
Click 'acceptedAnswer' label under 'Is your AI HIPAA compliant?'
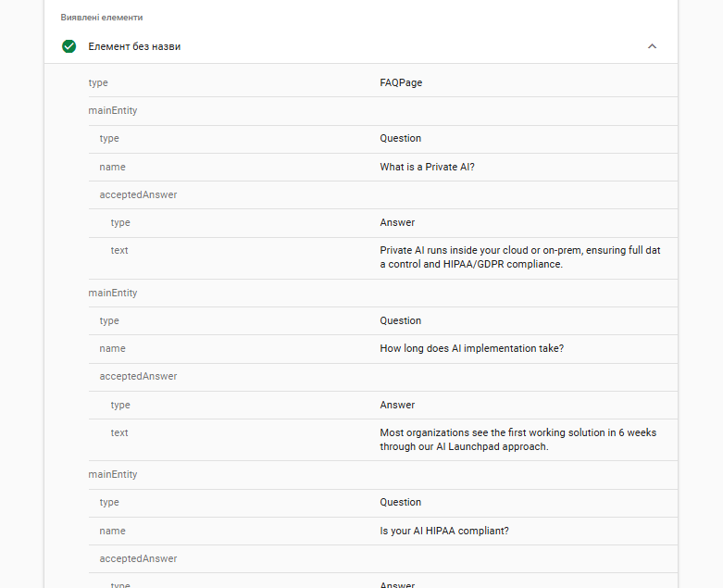(138, 558)
